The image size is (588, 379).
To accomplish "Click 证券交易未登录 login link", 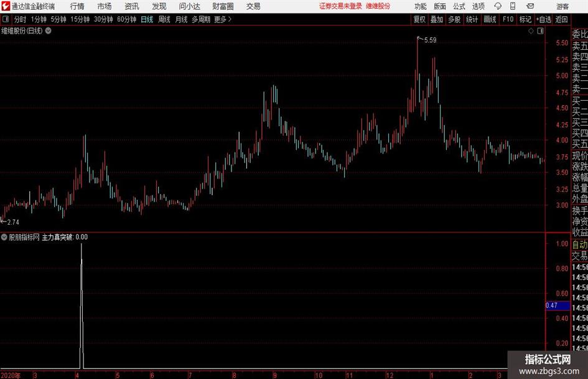I will 340,6.
